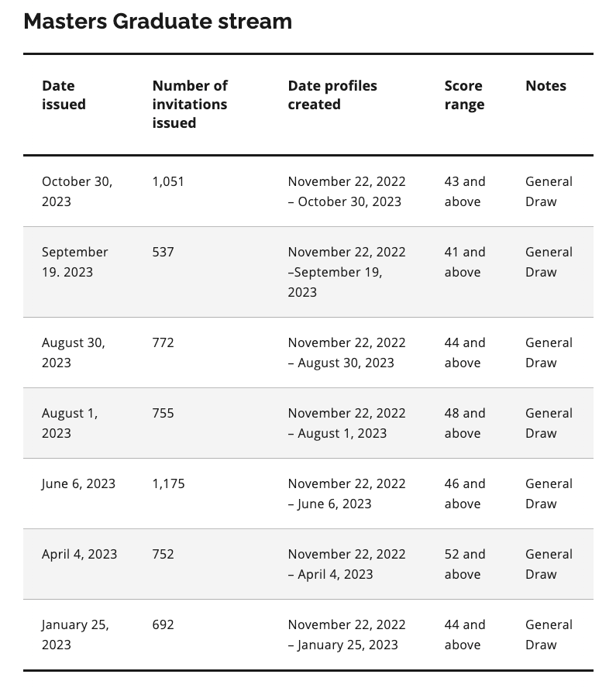Click the Score range column header
Screen dimensions: 616x688
[x=464, y=95]
